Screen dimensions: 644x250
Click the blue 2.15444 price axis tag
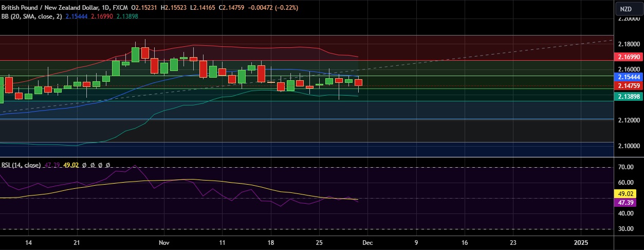click(629, 76)
